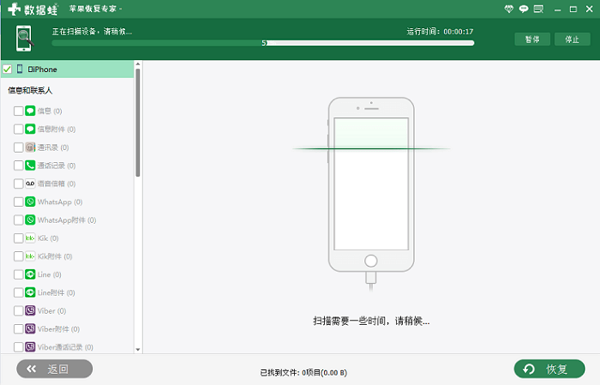Screen dimensions: 600x385
Task: Click the diamond VIP icon in title bar
Action: pos(509,9)
